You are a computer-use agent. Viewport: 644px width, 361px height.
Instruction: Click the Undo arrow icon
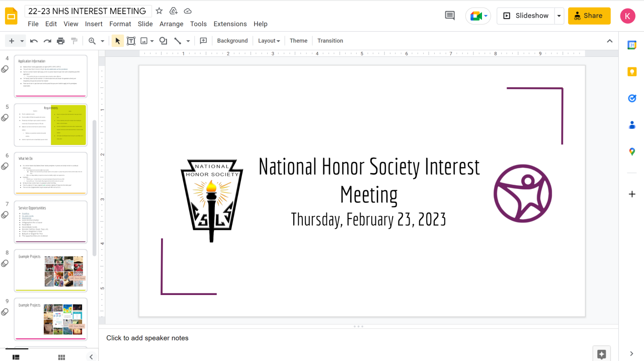click(34, 41)
